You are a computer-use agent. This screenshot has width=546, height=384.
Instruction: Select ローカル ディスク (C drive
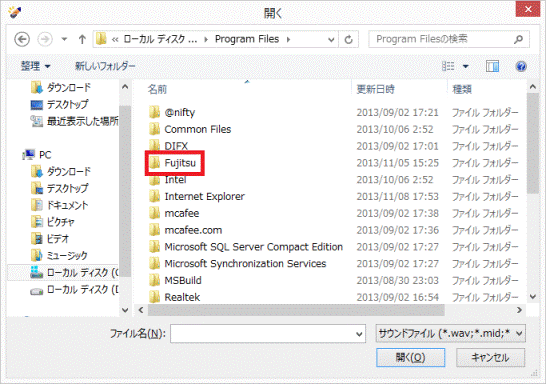[75, 272]
